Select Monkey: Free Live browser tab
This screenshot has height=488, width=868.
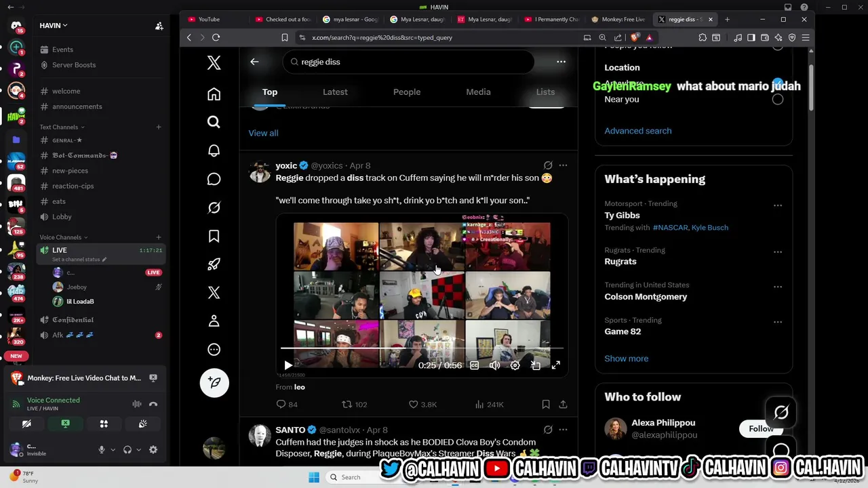coord(618,19)
